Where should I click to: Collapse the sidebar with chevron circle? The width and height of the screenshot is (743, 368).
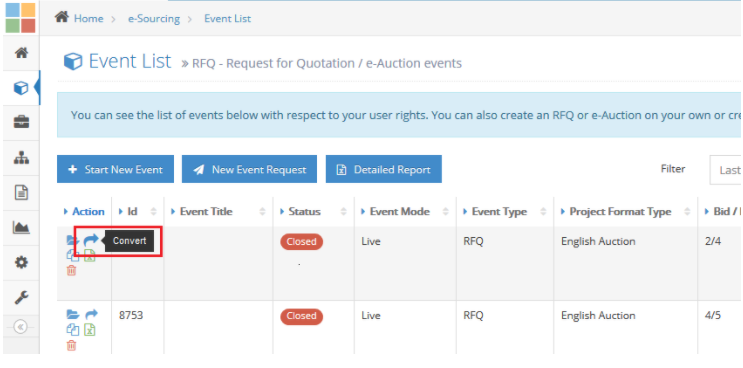[20, 327]
